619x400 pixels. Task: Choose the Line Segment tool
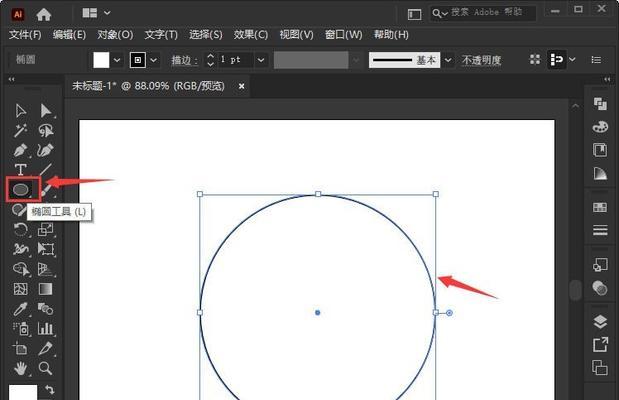[x=46, y=170]
